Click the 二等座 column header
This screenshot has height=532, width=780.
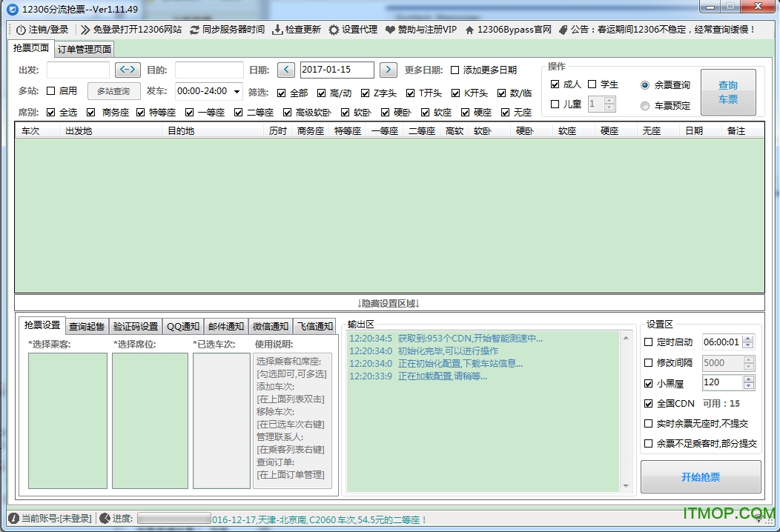(x=421, y=130)
